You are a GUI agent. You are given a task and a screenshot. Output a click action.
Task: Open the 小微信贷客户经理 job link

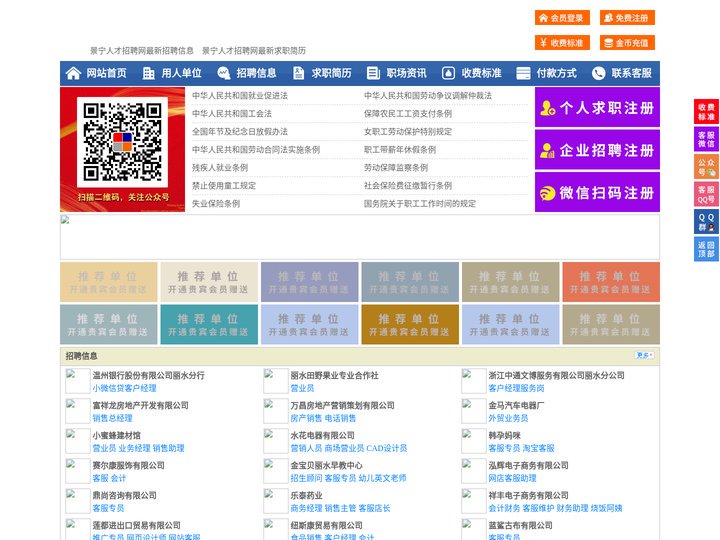124,388
